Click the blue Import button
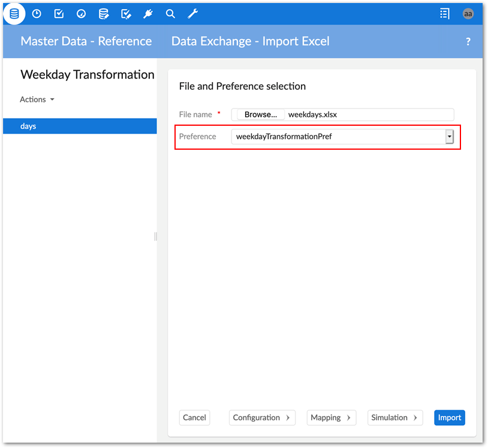 (x=449, y=417)
